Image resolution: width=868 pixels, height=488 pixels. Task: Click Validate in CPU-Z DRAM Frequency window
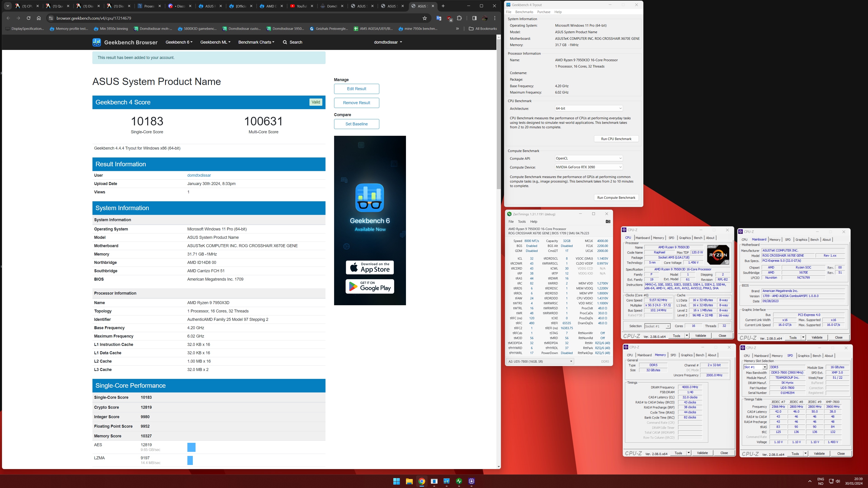click(702, 453)
